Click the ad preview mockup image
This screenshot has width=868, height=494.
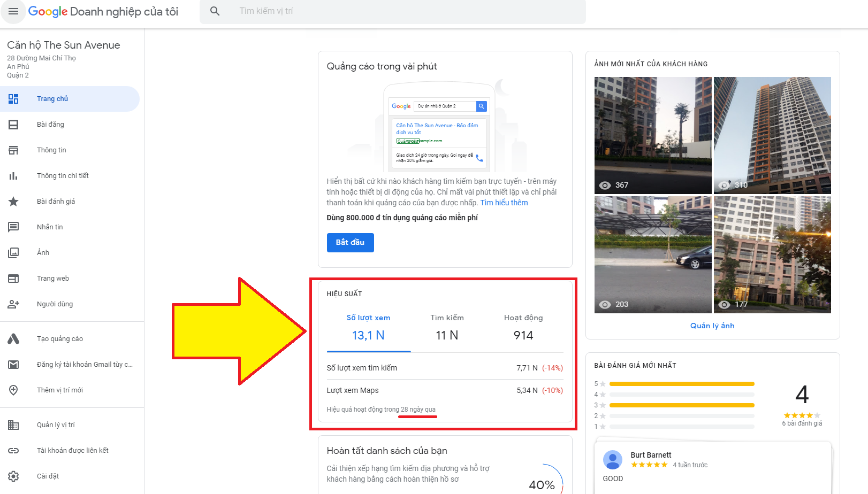[x=439, y=126]
